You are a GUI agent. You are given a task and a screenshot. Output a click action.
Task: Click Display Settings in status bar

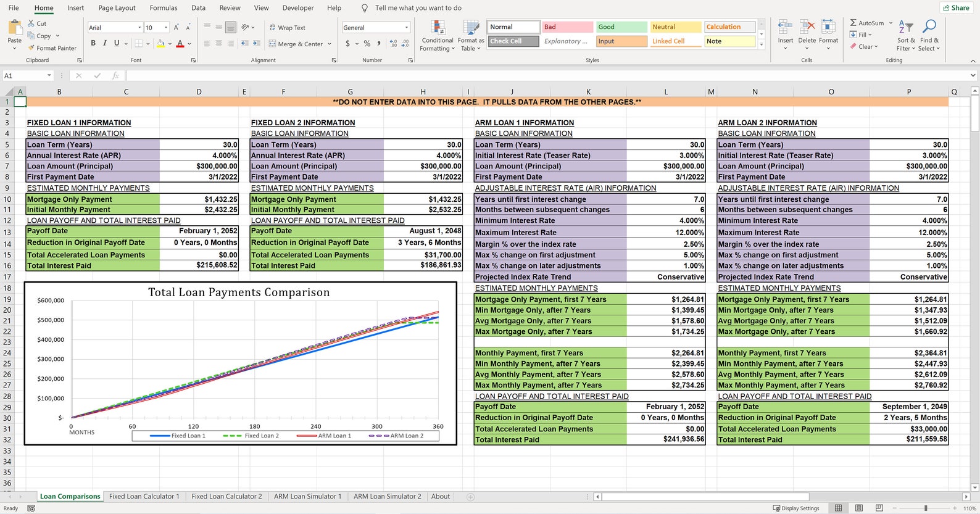click(796, 508)
